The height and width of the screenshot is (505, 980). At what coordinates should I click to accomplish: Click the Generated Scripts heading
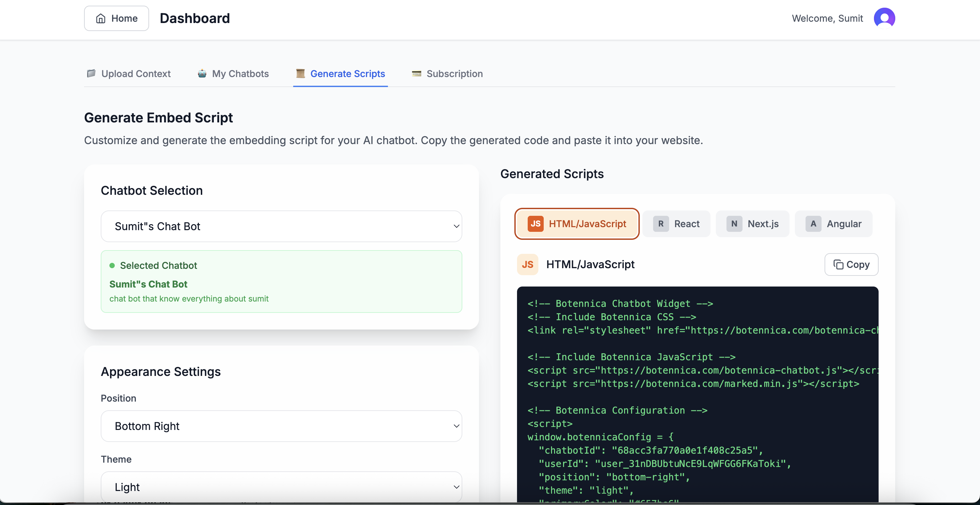coord(552,173)
